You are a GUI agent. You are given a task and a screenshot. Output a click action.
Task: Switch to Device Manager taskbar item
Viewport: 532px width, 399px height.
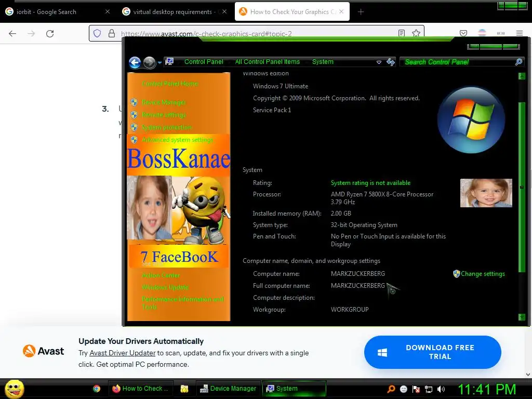[228, 389]
